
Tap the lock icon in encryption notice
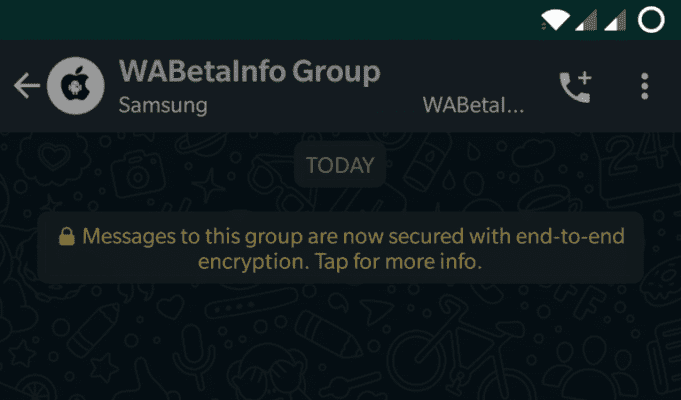(66, 237)
